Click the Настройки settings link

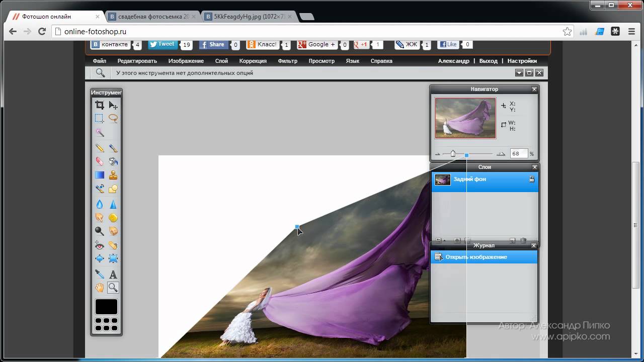[x=522, y=61]
